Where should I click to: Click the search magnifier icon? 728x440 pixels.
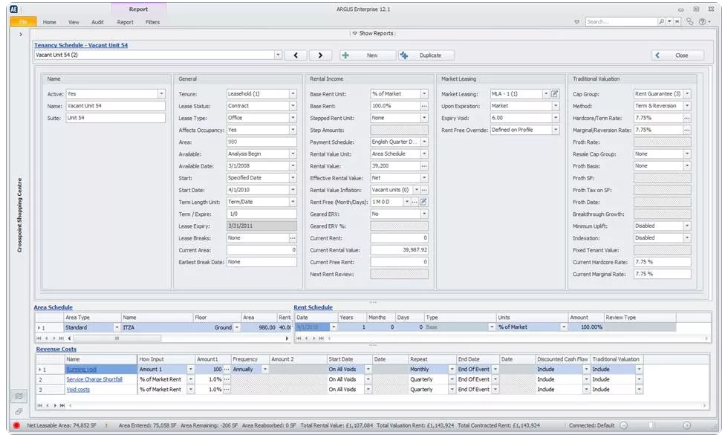pyautogui.click(x=661, y=22)
